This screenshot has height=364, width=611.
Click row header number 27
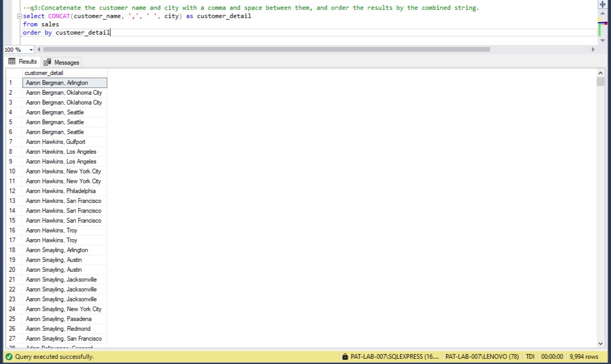[14, 339]
